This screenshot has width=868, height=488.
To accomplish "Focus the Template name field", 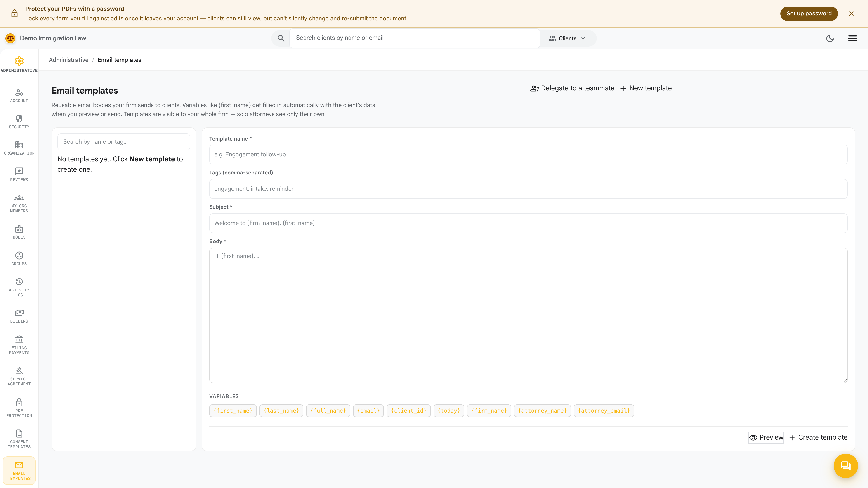I will point(528,155).
